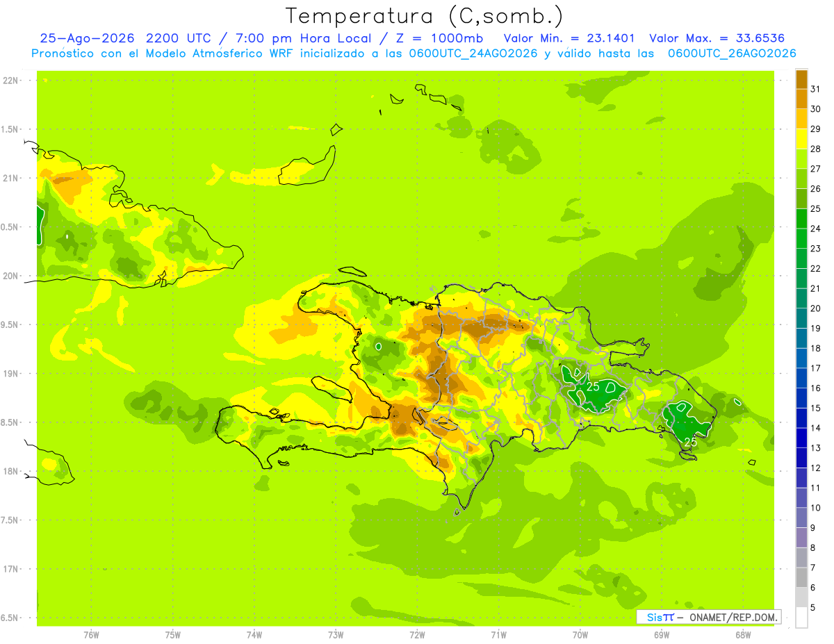This screenshot has width=834, height=644.
Task: Click the legend value '14'
Action: click(x=816, y=428)
